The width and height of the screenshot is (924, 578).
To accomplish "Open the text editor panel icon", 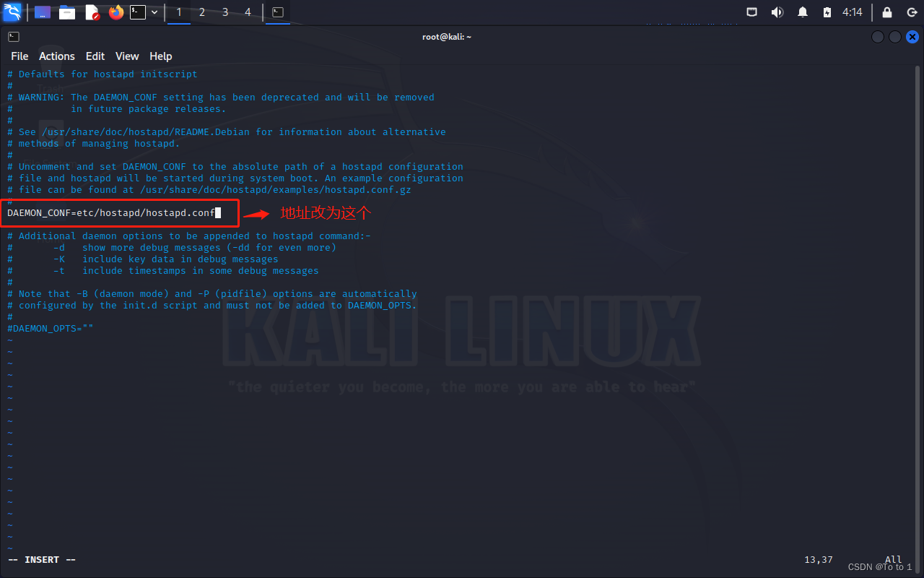I will (91, 12).
